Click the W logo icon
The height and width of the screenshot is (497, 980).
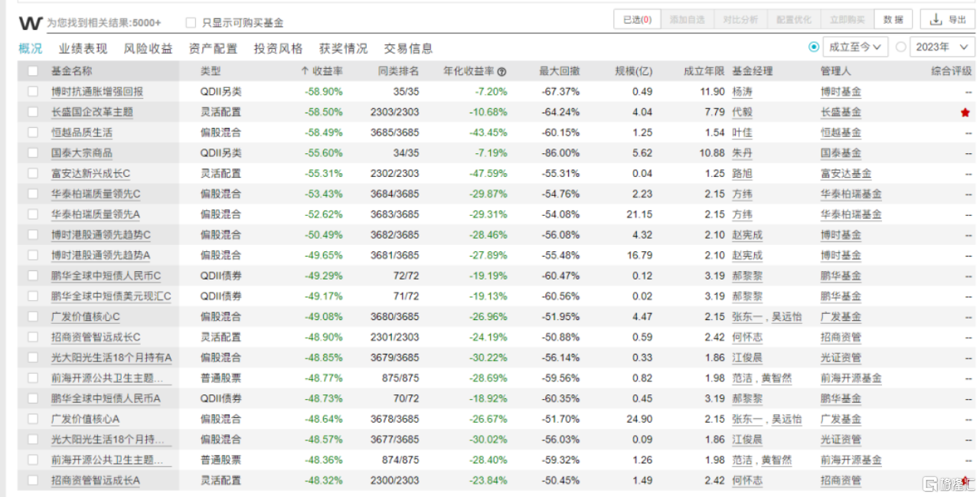(31, 23)
